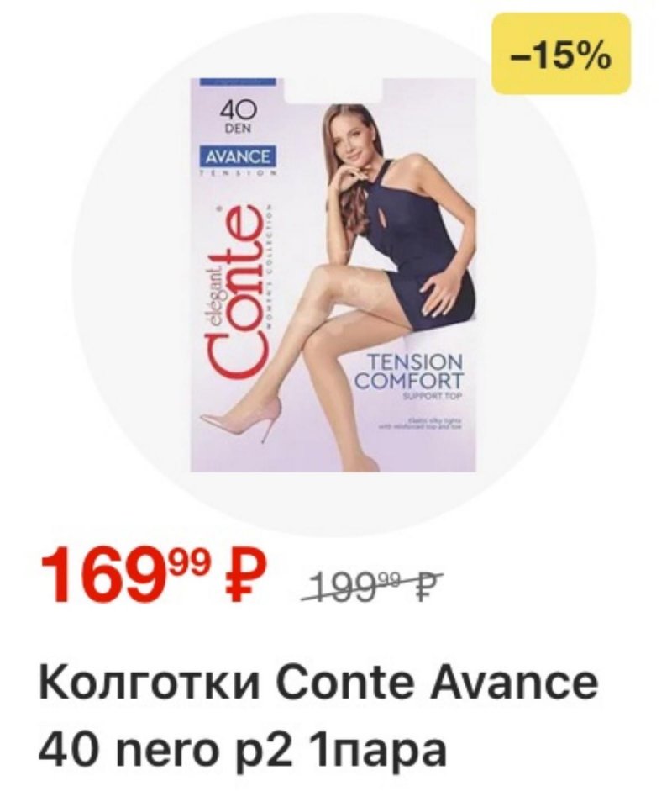Tap the yellow -15% discount badge
Viewport: 672px width, 807px height.
[561, 54]
